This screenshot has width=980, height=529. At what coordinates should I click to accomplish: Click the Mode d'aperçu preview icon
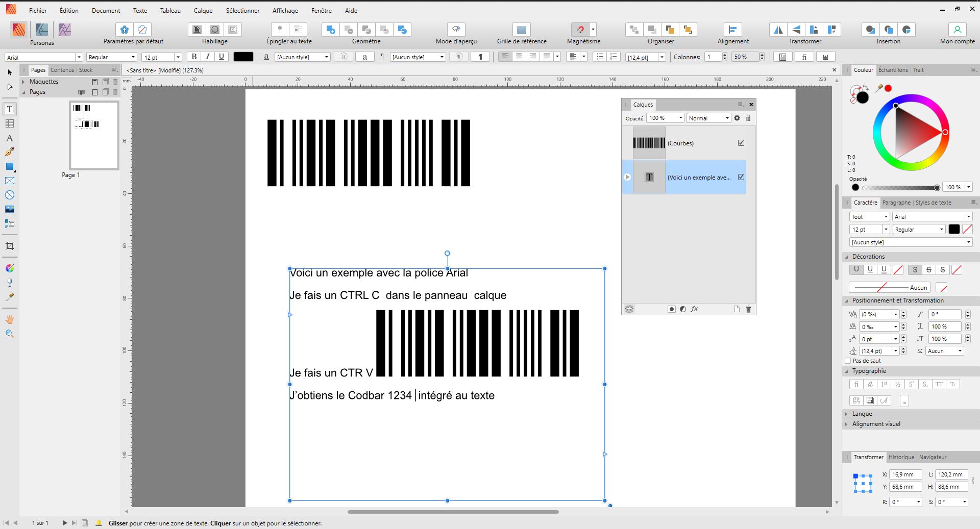tap(456, 30)
